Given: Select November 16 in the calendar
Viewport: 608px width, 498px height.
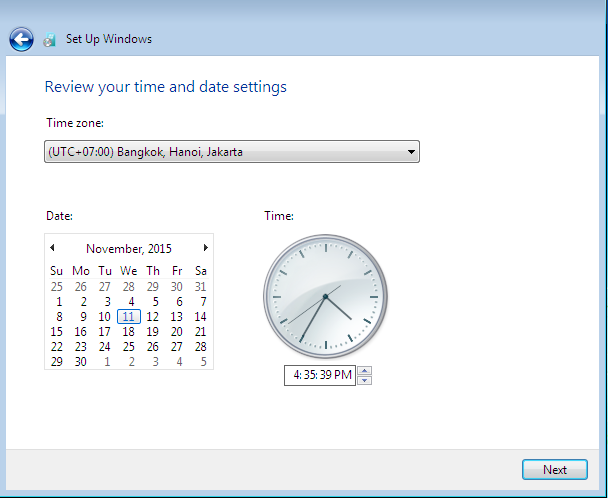Looking at the screenshot, I should coord(81,332).
